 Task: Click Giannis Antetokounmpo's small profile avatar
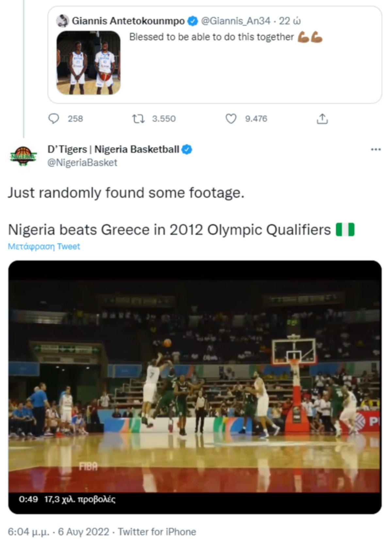coord(62,21)
